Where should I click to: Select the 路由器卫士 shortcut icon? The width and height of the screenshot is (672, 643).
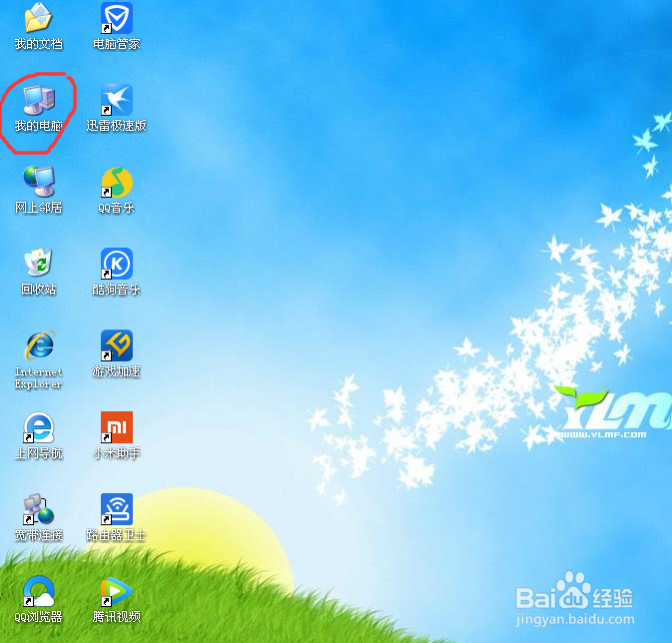117,509
